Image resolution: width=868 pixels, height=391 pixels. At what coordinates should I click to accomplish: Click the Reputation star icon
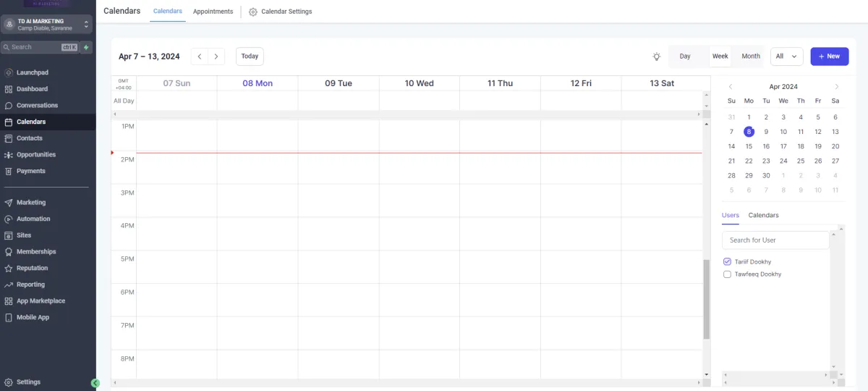pyautogui.click(x=9, y=268)
